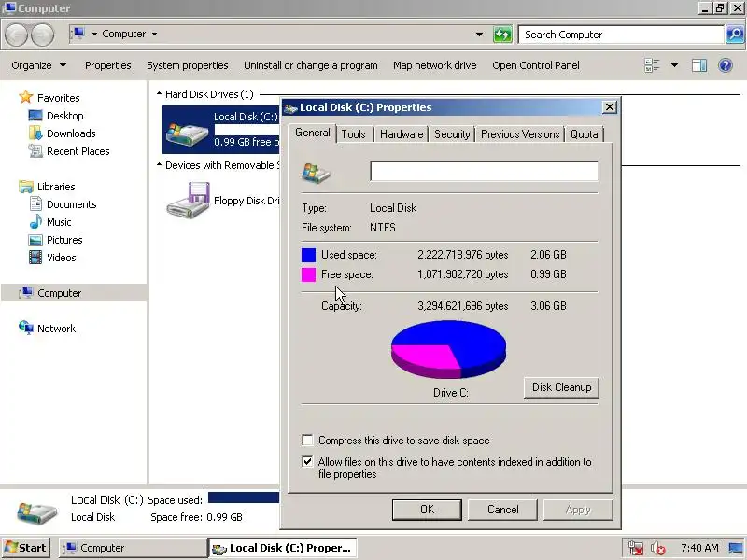Click the network status tray icon
This screenshot has height=560, width=747.
pyautogui.click(x=636, y=548)
